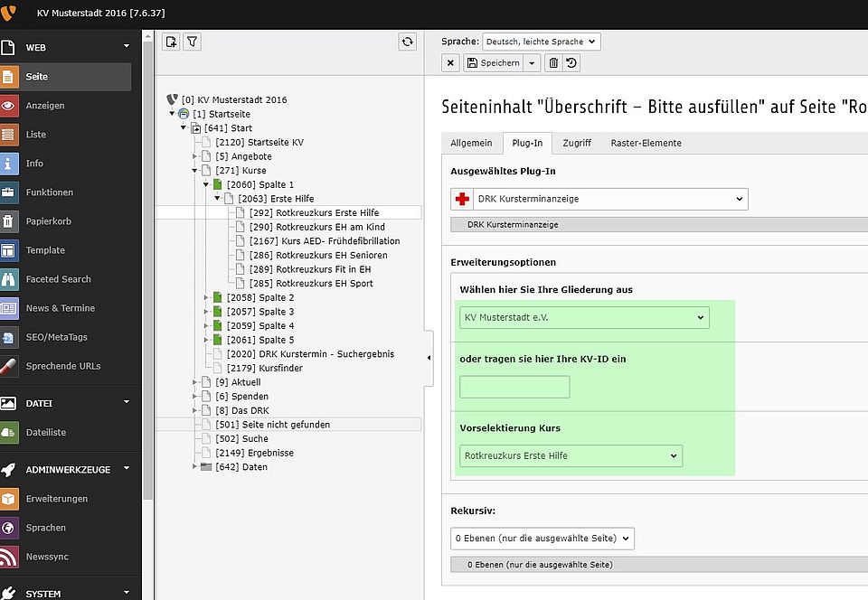This screenshot has width=868, height=600.
Task: Open the Erweiterungen module
Action: point(57,499)
